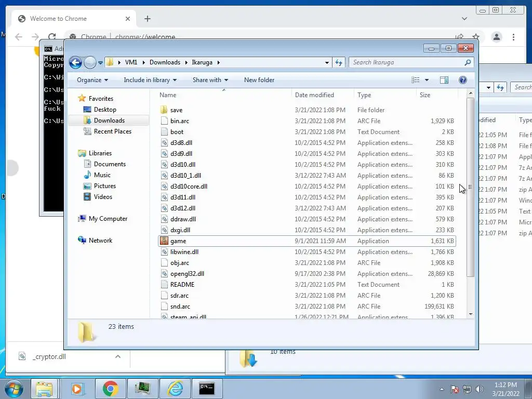Select My Computer in navigation pane

(108, 219)
